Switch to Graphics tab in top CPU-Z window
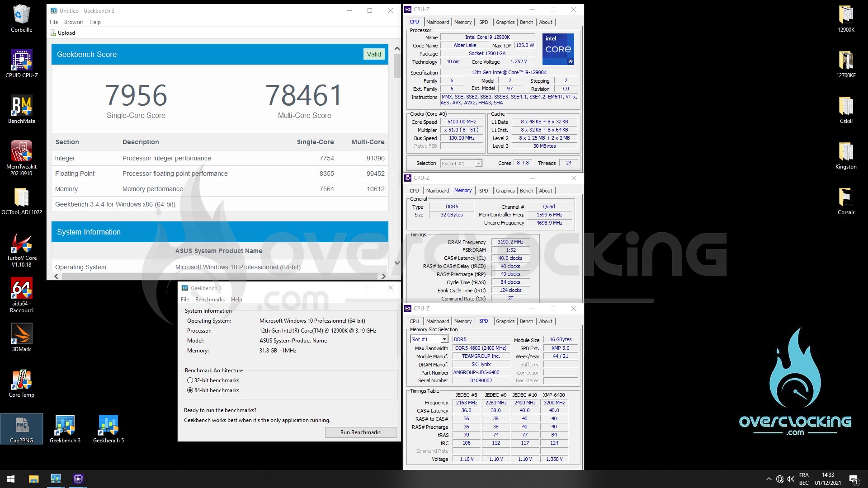Viewport: 868px width, 488px height. coord(505,22)
